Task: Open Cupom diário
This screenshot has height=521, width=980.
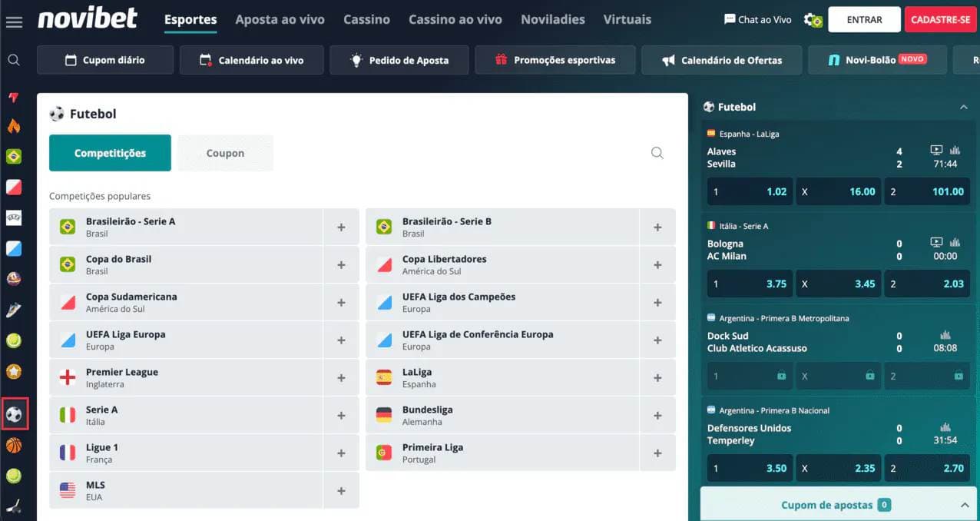Action: pyautogui.click(x=105, y=60)
